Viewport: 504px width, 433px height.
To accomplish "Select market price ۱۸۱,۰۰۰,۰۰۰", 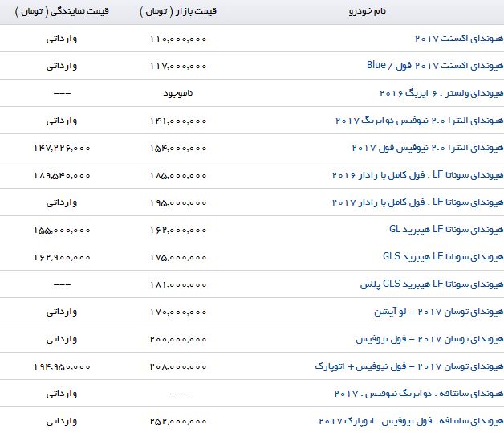I will pyautogui.click(x=178, y=285).
